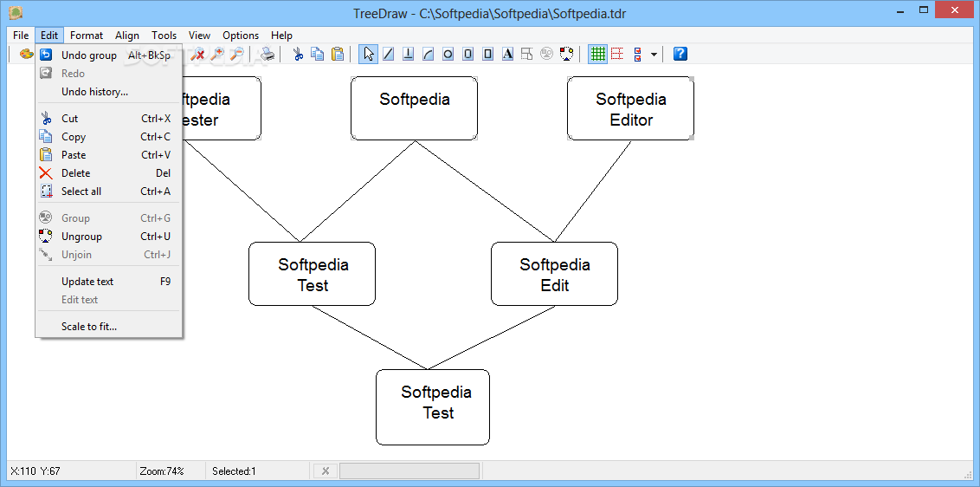Click the grayed group icon in the toolbar
Image resolution: width=980 pixels, height=487 pixels.
click(547, 55)
